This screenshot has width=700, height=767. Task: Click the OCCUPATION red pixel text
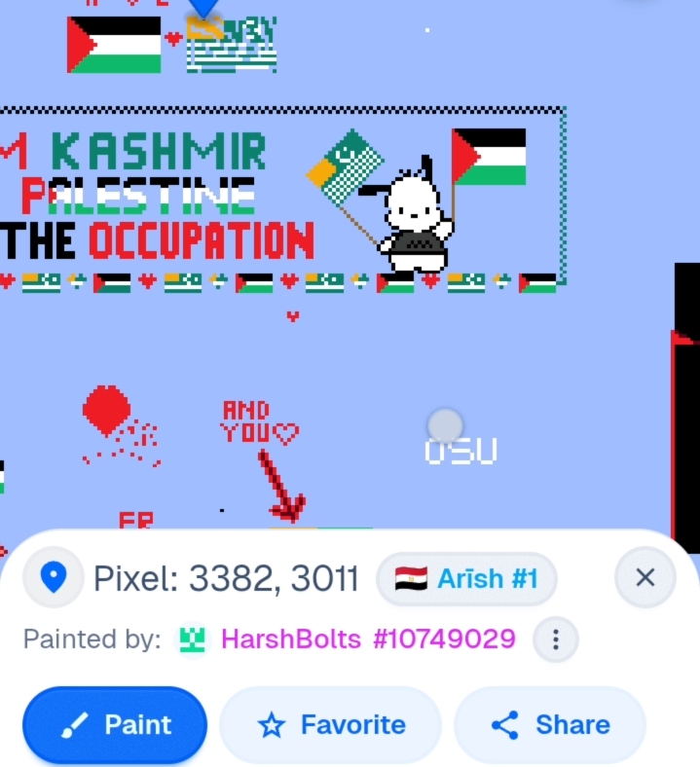(x=202, y=240)
